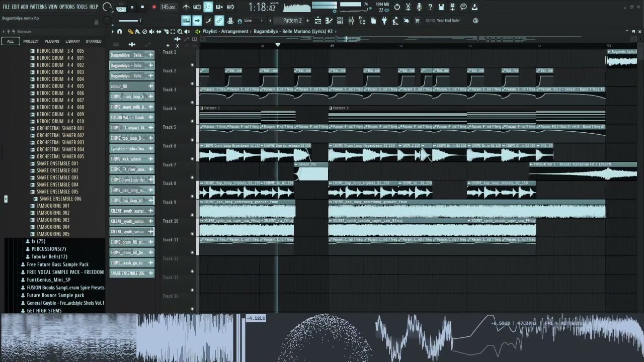Viewport: 644px width, 362px height.
Task: Open the Playlist view
Action: click(318, 21)
